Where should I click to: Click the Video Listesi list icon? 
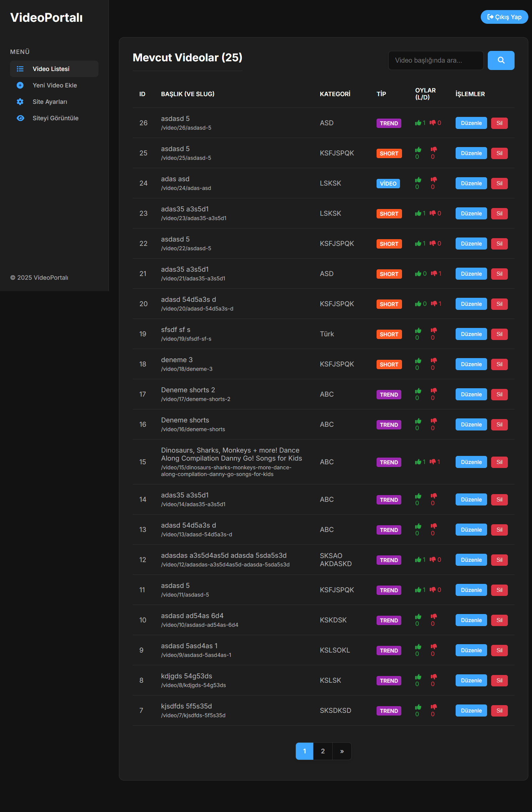(x=20, y=69)
